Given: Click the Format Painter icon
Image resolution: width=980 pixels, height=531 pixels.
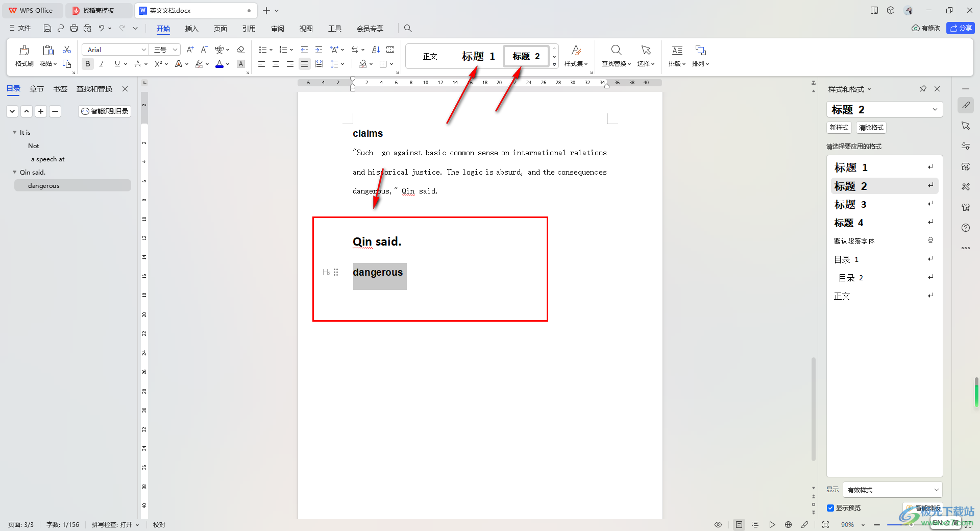Looking at the screenshot, I should click(x=24, y=50).
